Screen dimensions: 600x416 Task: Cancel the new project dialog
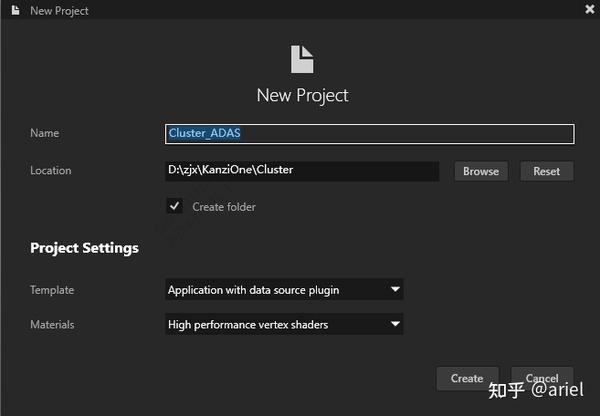pos(542,379)
